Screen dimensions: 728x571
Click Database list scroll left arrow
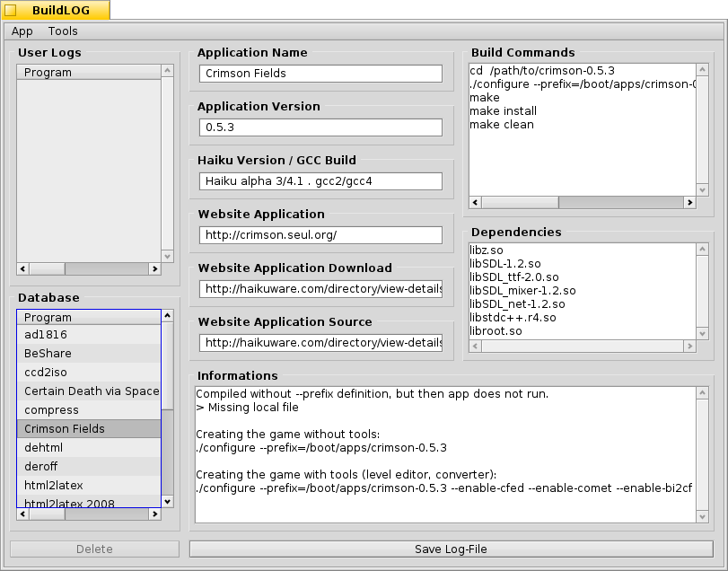22,514
